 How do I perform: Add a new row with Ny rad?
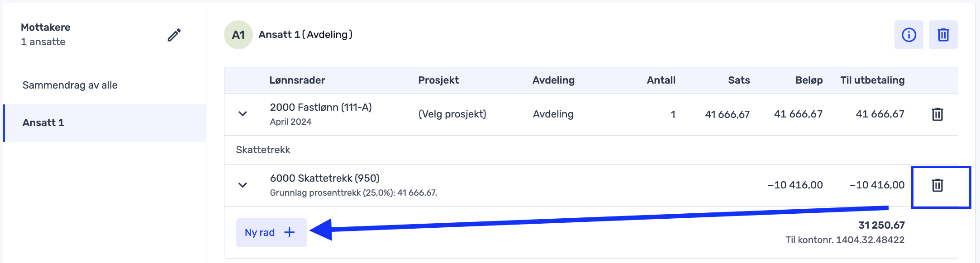tap(271, 232)
